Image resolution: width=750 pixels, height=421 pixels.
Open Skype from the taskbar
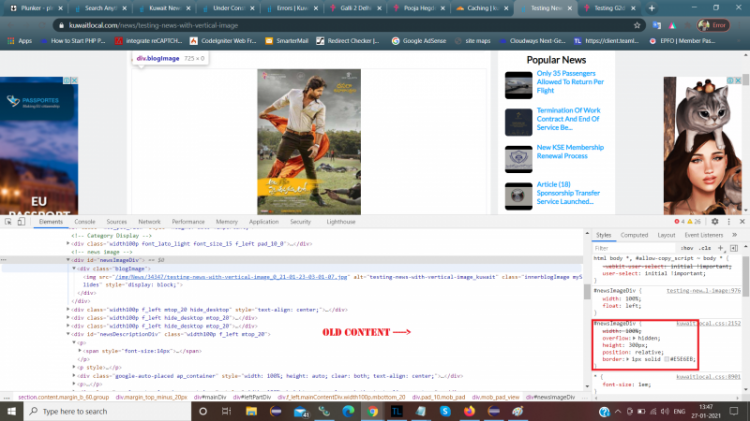[x=445, y=411]
